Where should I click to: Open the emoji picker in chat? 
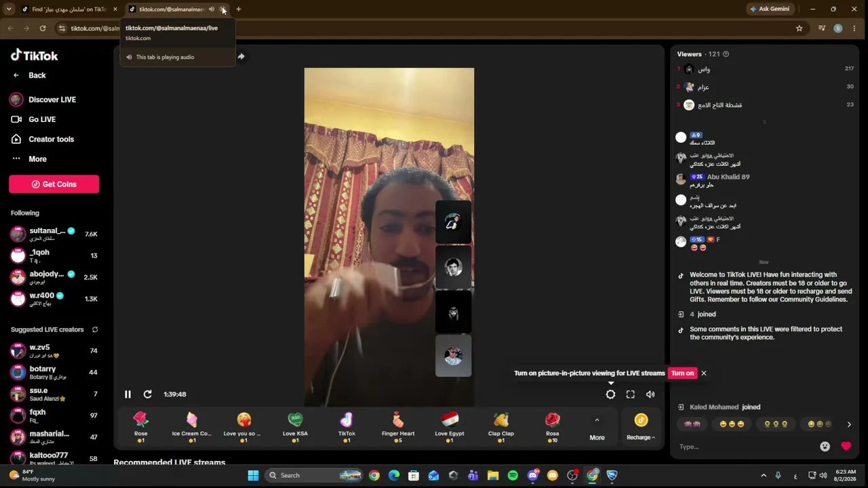[x=825, y=446]
